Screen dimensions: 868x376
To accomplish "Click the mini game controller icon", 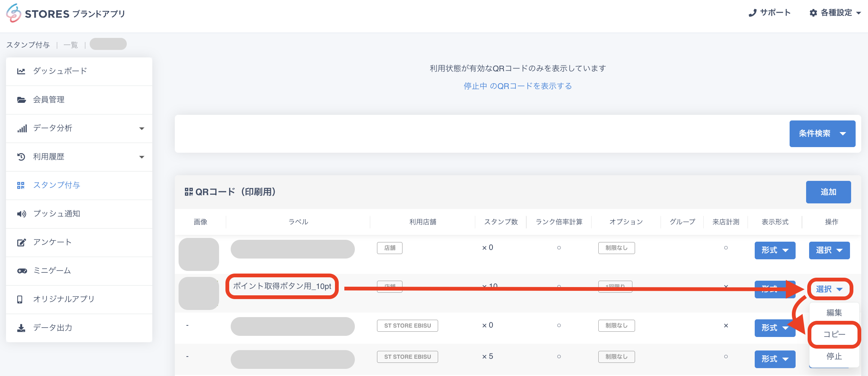I will click(22, 271).
